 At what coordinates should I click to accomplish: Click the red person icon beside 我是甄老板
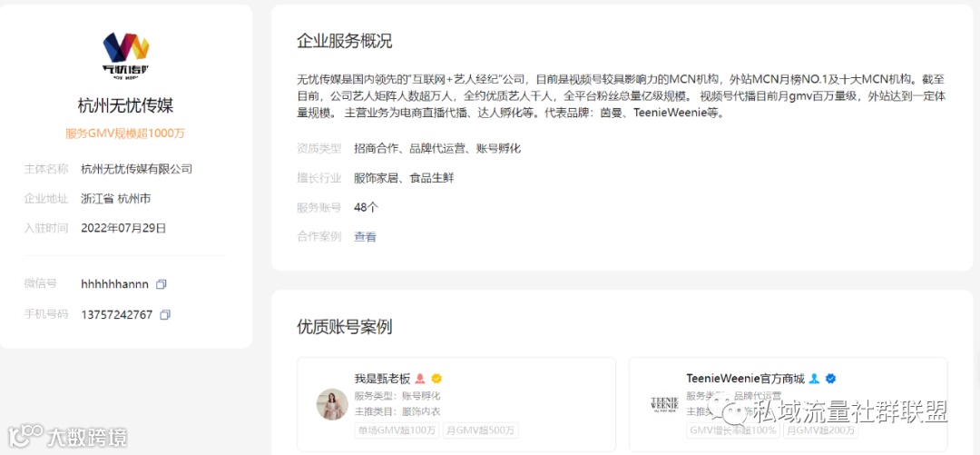[421, 378]
